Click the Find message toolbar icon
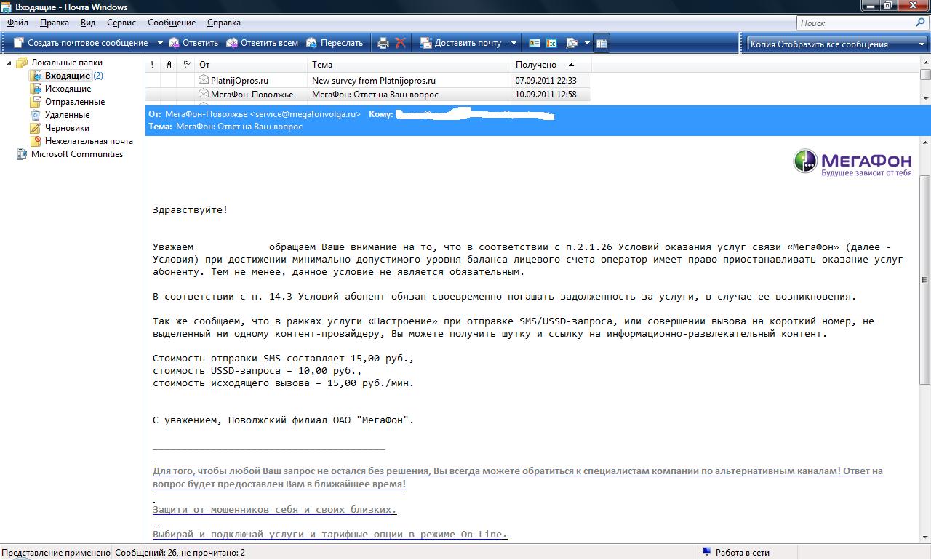Viewport: 931px width, 560px height. pyautogui.click(x=571, y=43)
